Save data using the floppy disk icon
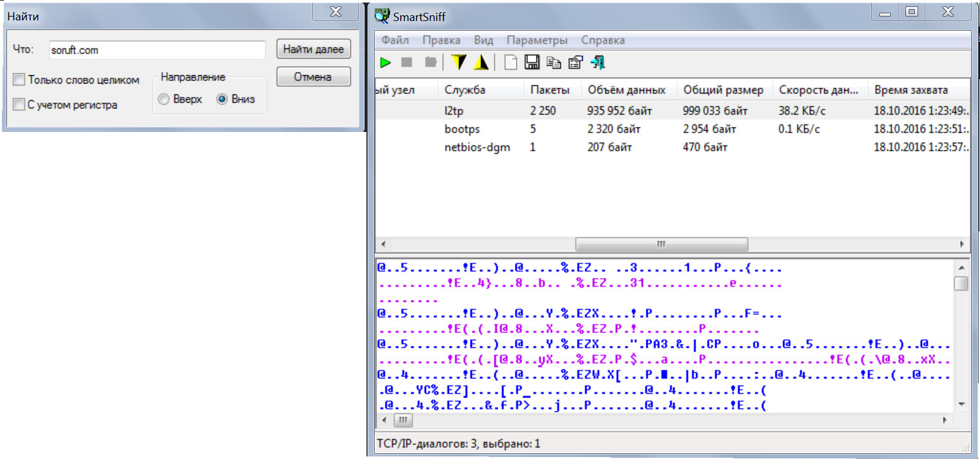The height and width of the screenshot is (459, 980). (532, 62)
